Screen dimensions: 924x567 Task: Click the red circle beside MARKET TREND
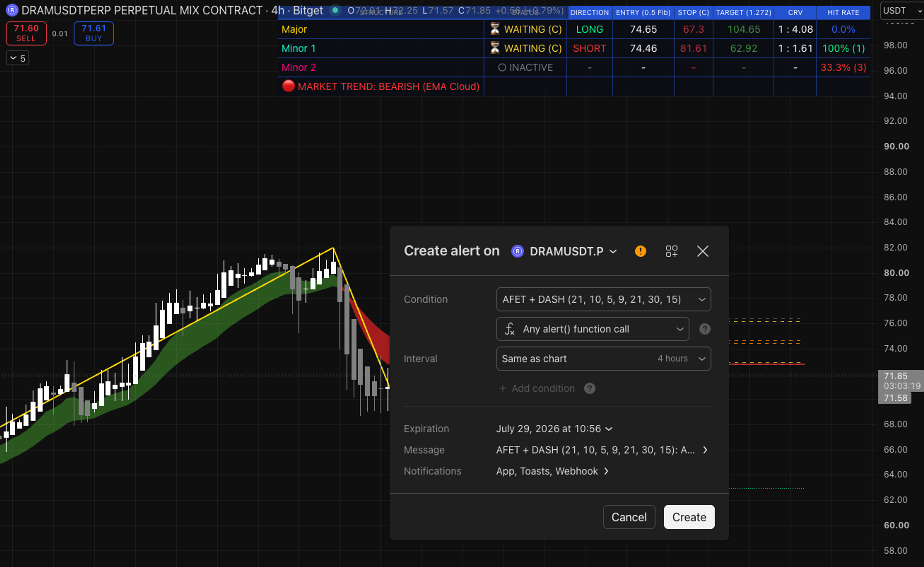click(x=288, y=86)
